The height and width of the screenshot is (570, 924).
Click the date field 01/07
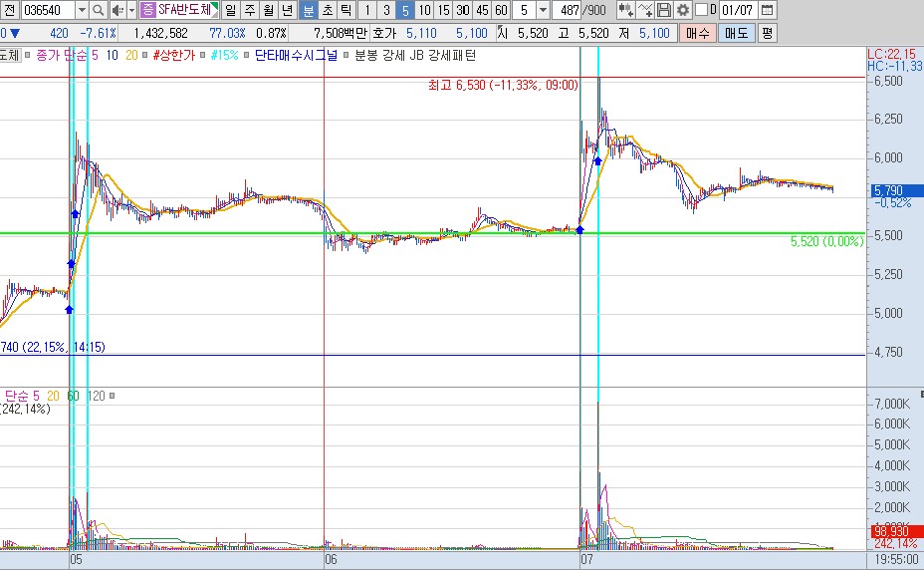click(737, 10)
